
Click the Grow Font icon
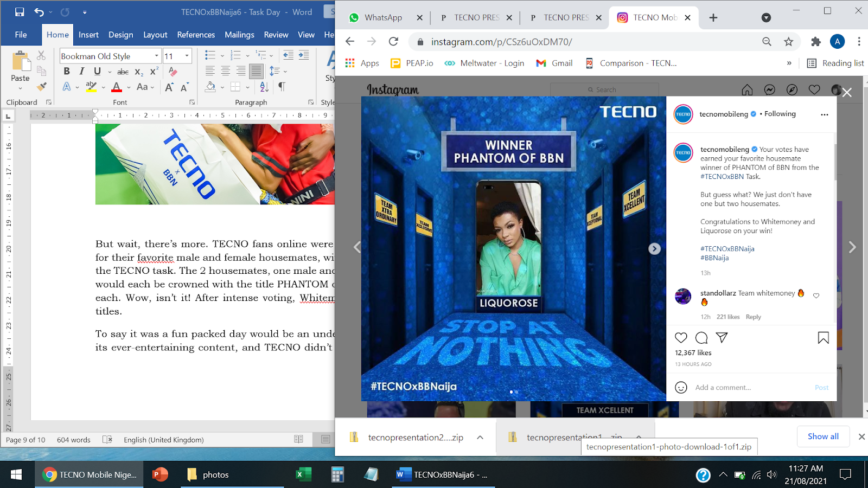point(169,87)
